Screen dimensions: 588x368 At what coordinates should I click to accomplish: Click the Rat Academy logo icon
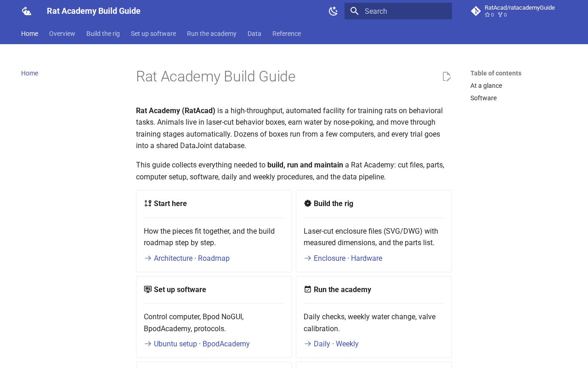(27, 11)
